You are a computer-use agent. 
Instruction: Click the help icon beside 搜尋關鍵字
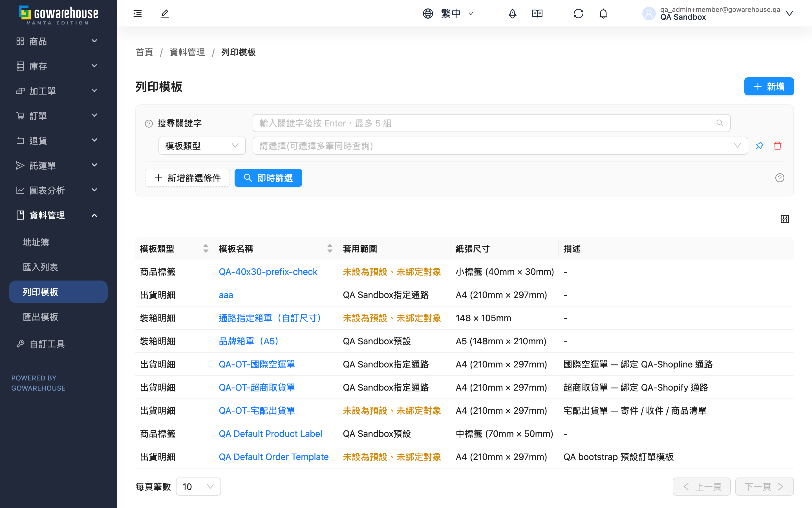coord(149,124)
